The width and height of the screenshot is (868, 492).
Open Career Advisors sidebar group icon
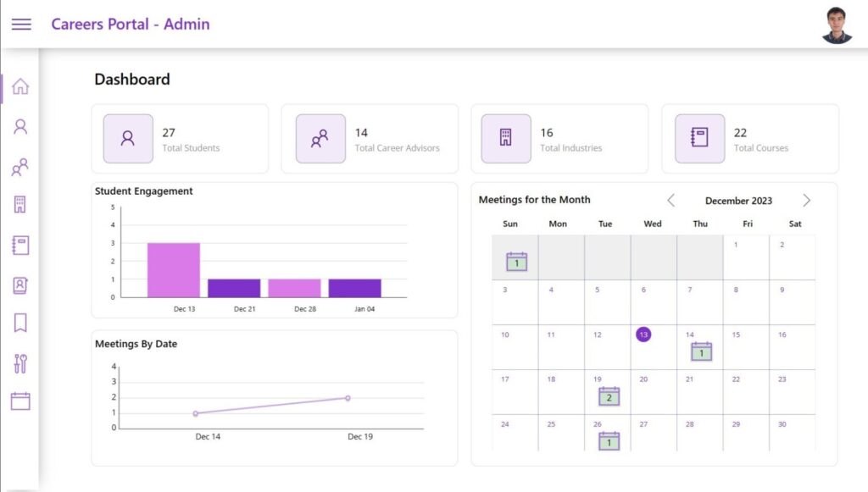(20, 167)
